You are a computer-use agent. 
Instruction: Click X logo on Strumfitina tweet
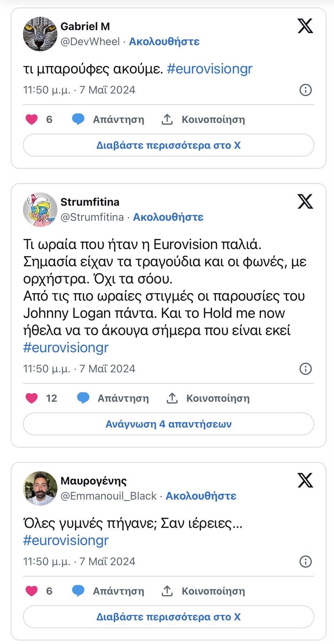click(x=305, y=201)
